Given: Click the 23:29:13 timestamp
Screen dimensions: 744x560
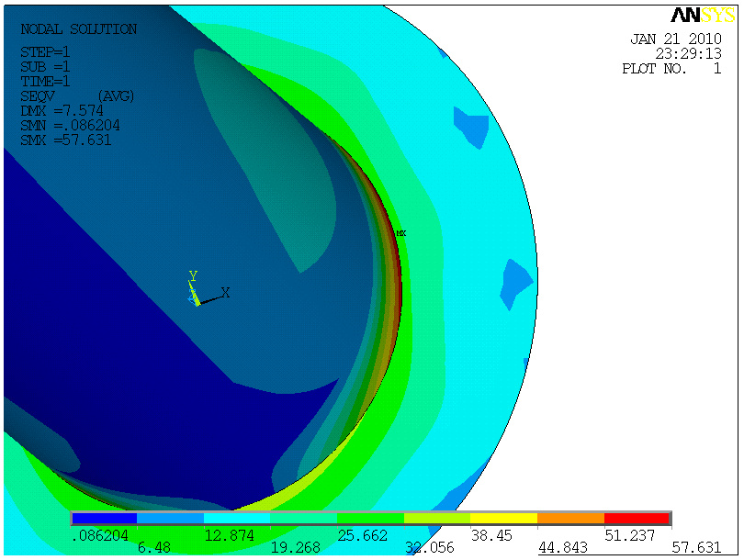Looking at the screenshot, I should coord(689,53).
